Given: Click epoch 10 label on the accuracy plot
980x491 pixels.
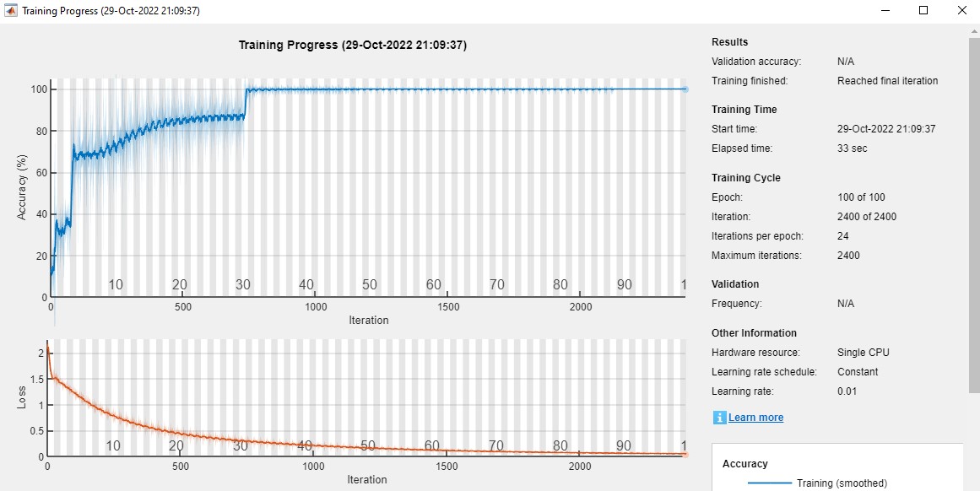Looking at the screenshot, I should coord(116,285).
